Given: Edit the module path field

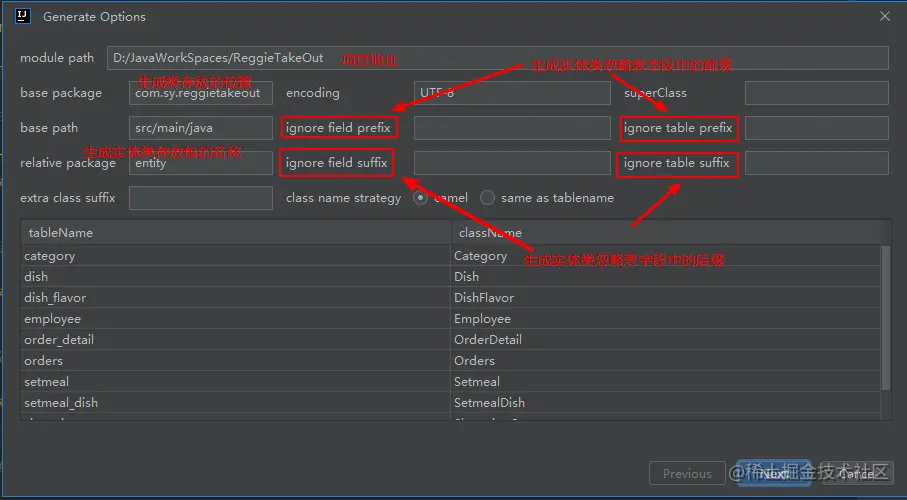Looking at the screenshot, I should coord(497,58).
